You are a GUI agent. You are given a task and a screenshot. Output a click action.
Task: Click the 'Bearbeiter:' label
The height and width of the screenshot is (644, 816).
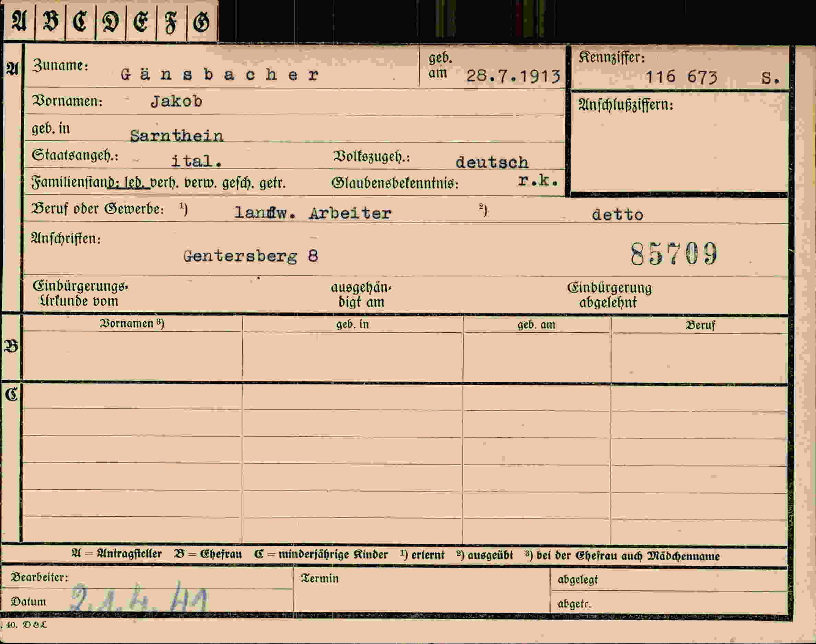(x=39, y=577)
